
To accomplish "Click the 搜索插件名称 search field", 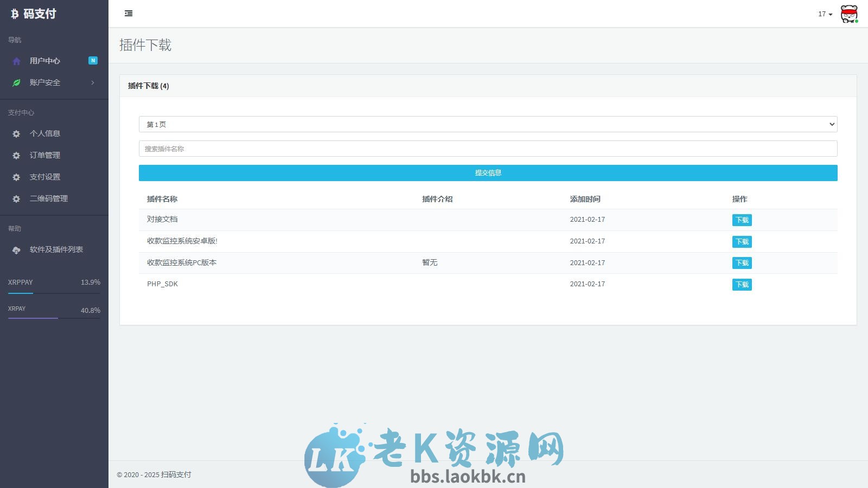I will pos(488,148).
